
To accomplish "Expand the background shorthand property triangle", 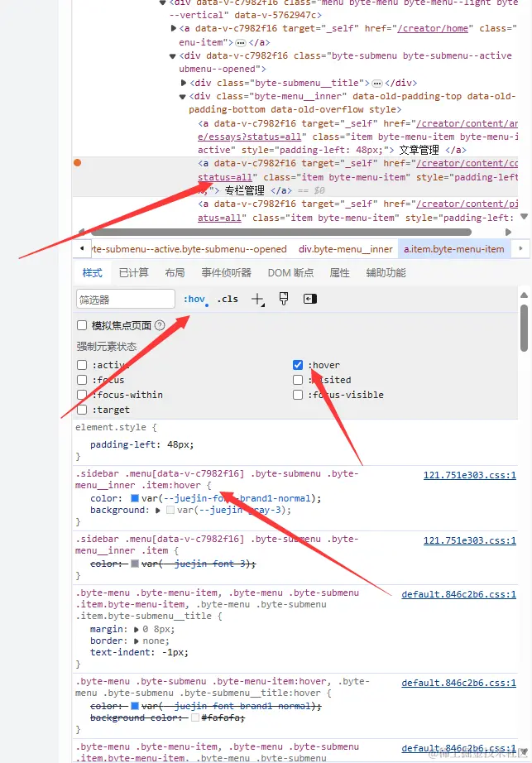I will [x=157, y=511].
